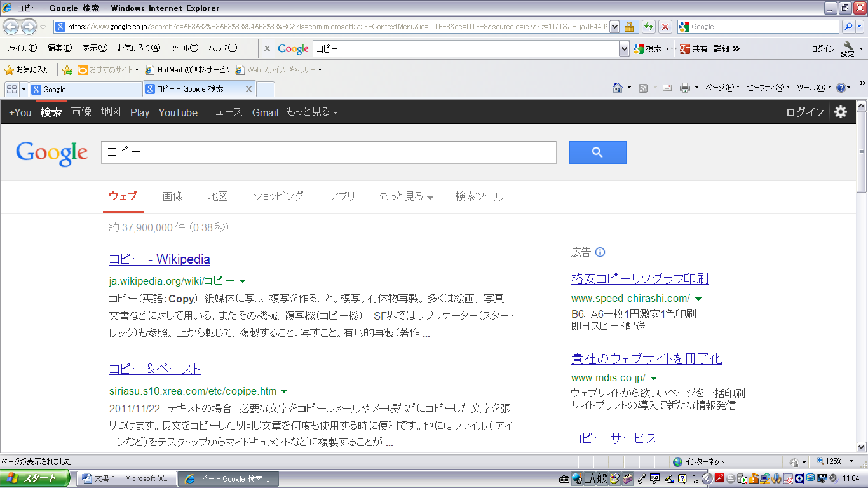This screenshot has width=868, height=488.
Task: Click the RSS feeds icon
Action: point(643,88)
